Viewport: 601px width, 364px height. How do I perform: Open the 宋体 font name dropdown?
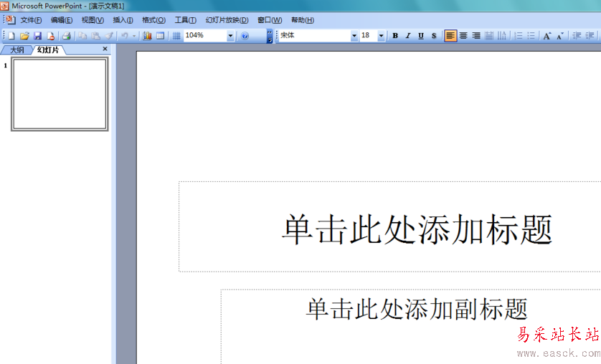tap(354, 36)
